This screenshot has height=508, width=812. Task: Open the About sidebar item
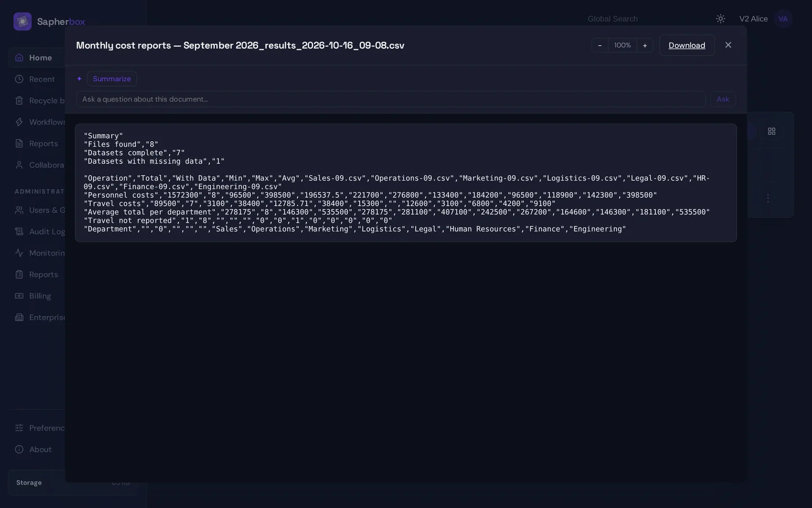pyautogui.click(x=37, y=449)
